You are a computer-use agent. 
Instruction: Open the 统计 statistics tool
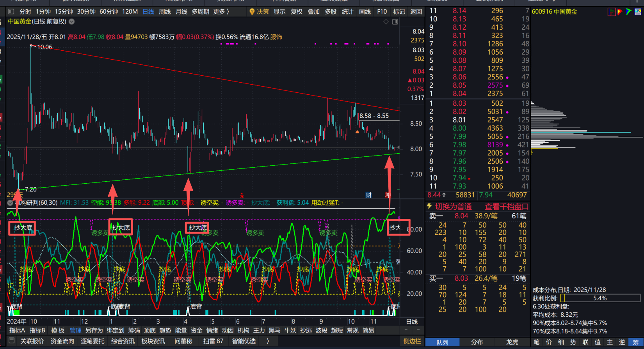click(348, 12)
